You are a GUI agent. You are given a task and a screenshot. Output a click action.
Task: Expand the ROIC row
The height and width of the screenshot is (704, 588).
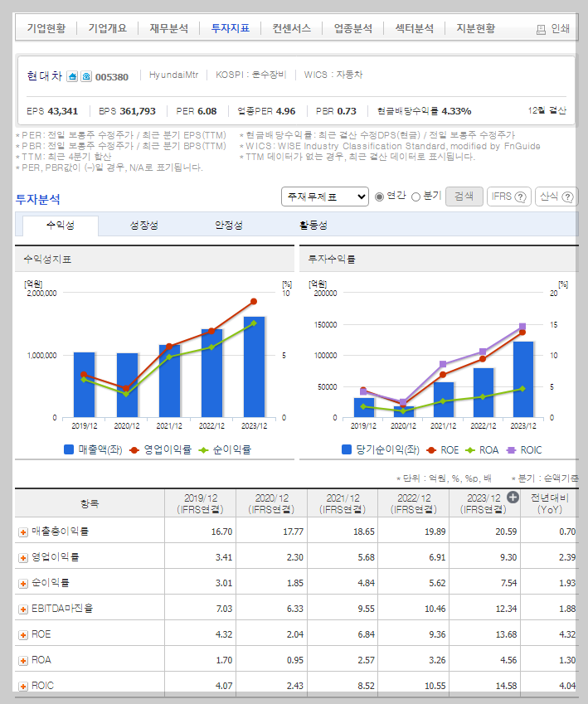point(23,687)
